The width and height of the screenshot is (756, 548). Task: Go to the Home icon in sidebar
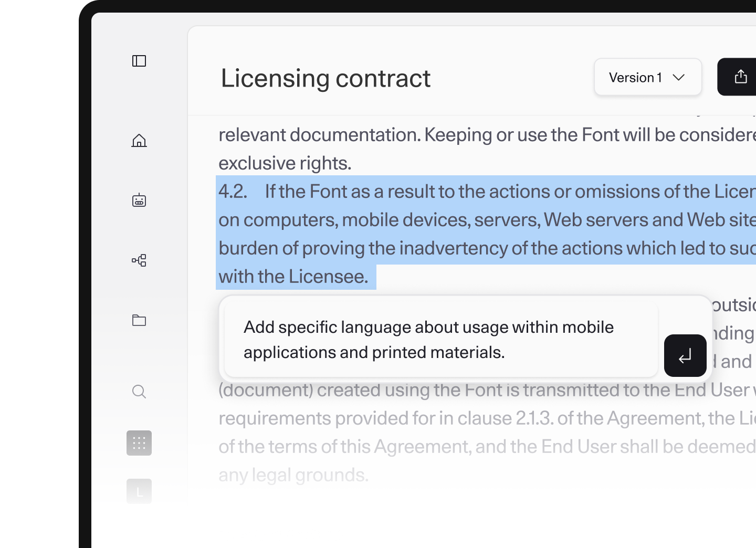[139, 141]
